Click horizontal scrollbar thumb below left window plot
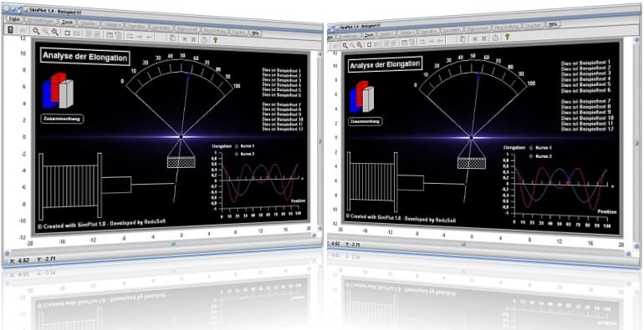Screen dimensions: 644x330 [173, 244]
